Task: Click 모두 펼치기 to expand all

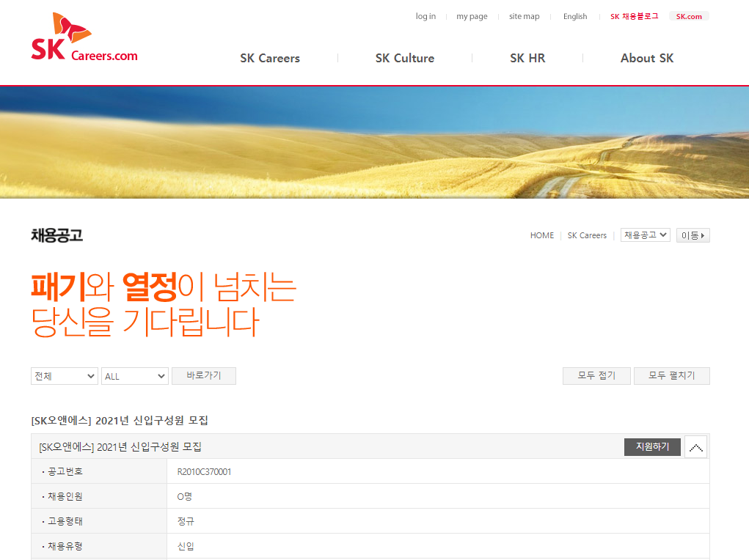Action: coord(672,376)
